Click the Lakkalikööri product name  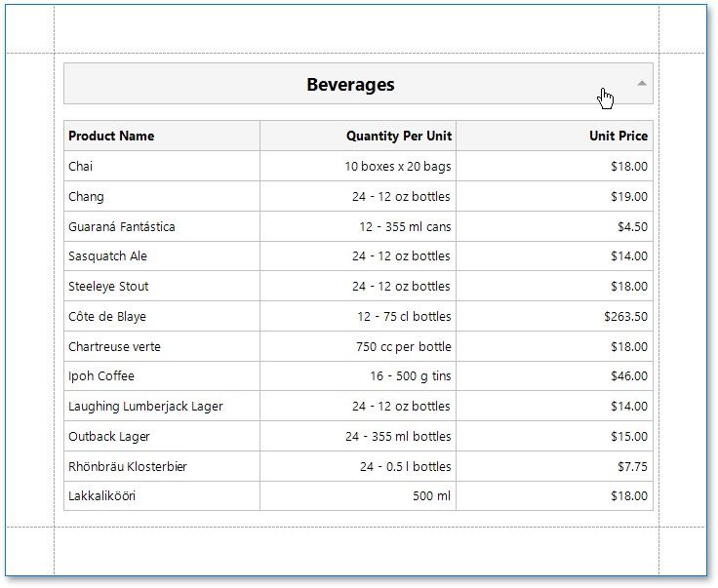coord(101,496)
